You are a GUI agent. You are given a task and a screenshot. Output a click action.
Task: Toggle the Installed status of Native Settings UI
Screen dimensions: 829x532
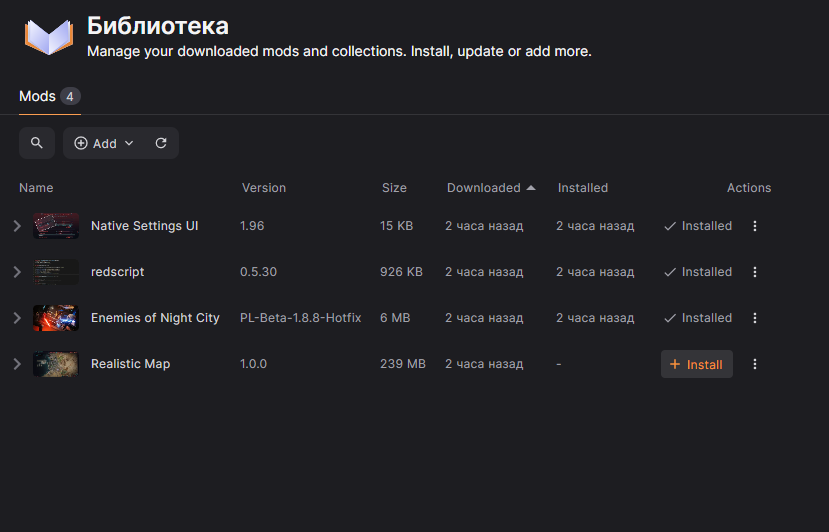click(x=698, y=226)
